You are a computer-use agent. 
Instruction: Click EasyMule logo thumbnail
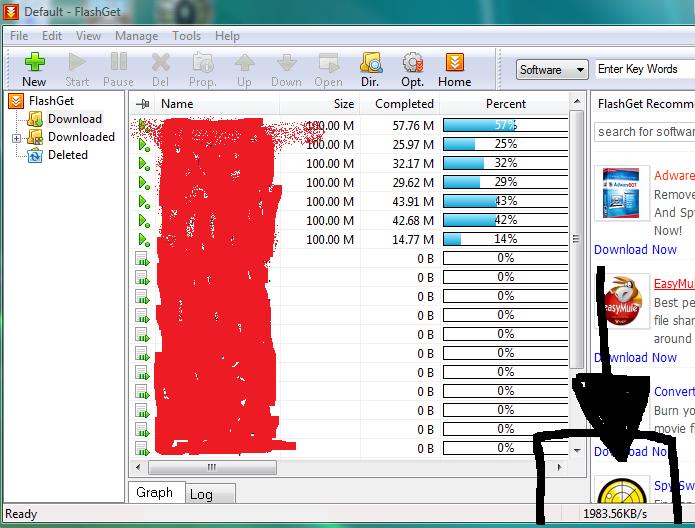623,301
